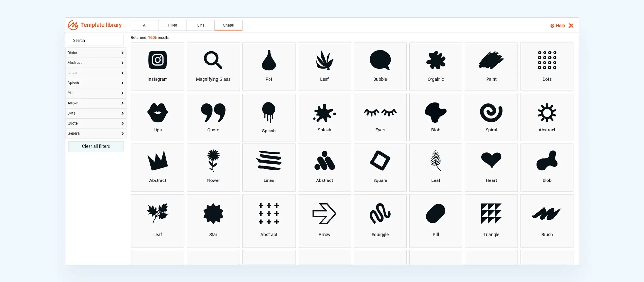644x282 pixels.
Task: Switch to the All tab
Action: [145, 25]
